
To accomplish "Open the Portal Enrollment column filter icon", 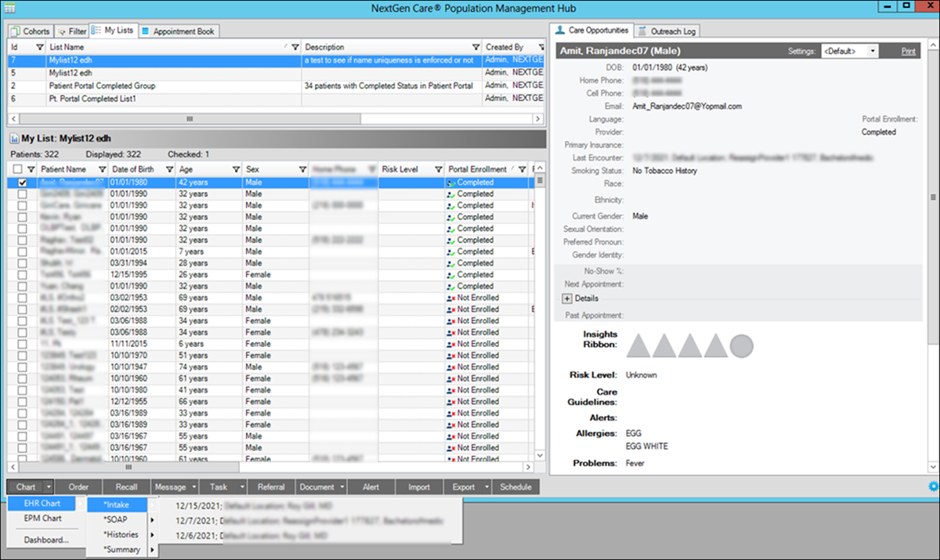I will (523, 169).
